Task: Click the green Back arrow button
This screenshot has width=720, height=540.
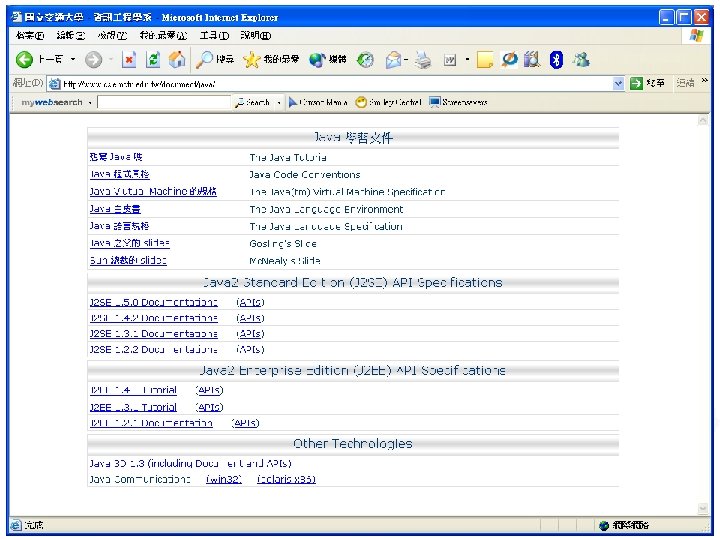Action: pos(24,59)
